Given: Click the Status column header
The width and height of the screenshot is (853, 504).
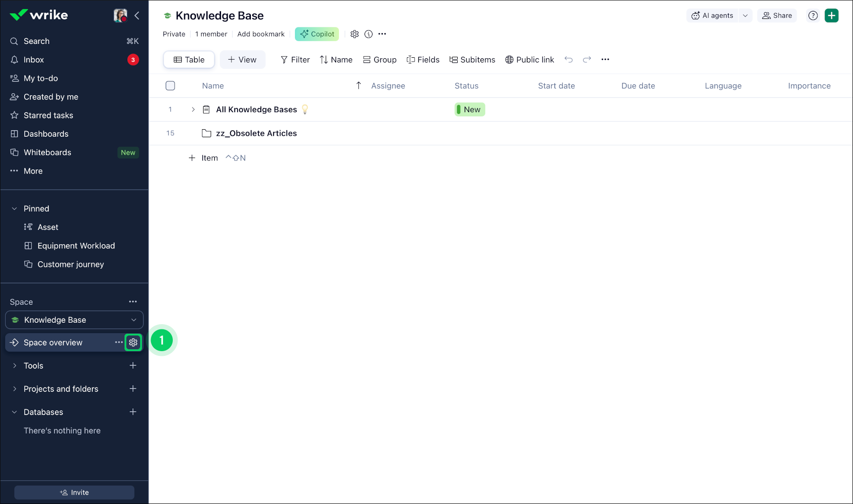Looking at the screenshot, I should [467, 86].
